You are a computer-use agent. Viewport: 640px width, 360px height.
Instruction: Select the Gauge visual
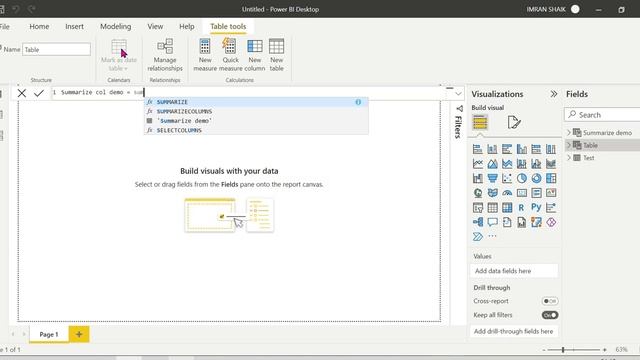[x=507, y=193]
